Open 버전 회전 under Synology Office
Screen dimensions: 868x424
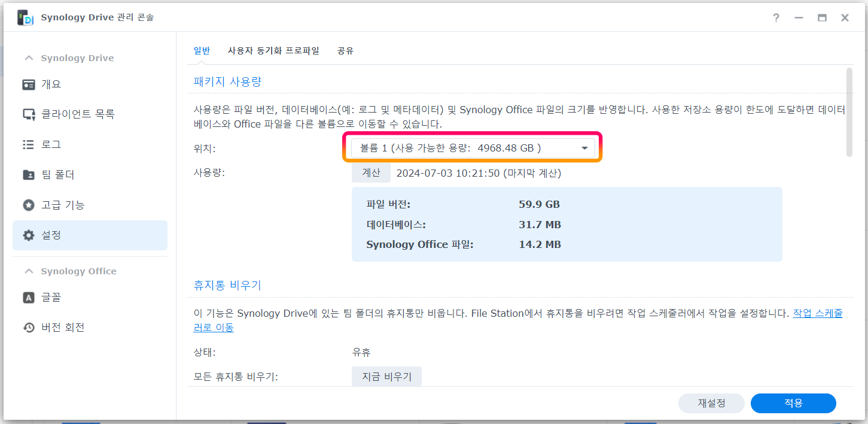(x=90, y=328)
